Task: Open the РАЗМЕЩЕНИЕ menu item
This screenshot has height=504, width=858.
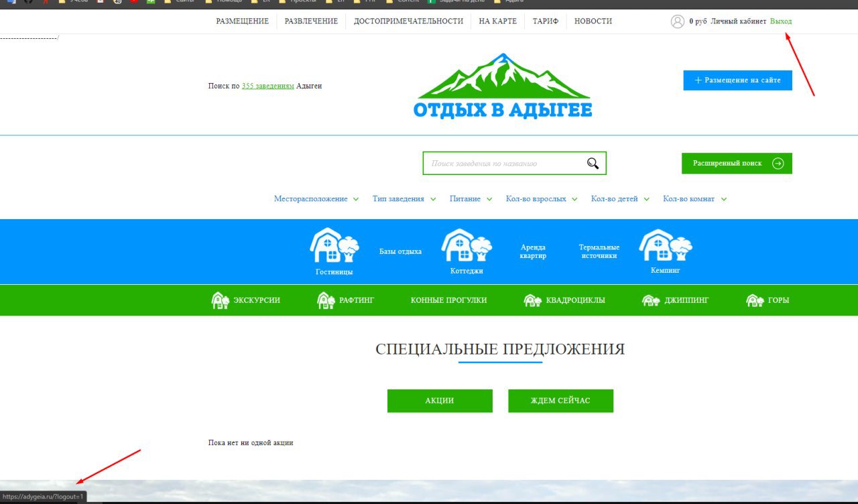Action: click(x=242, y=21)
